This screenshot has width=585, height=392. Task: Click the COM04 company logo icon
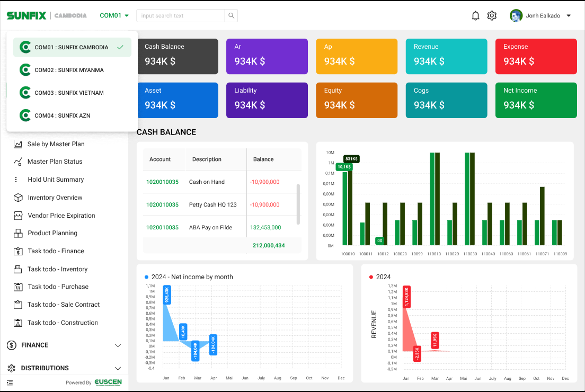(x=25, y=115)
